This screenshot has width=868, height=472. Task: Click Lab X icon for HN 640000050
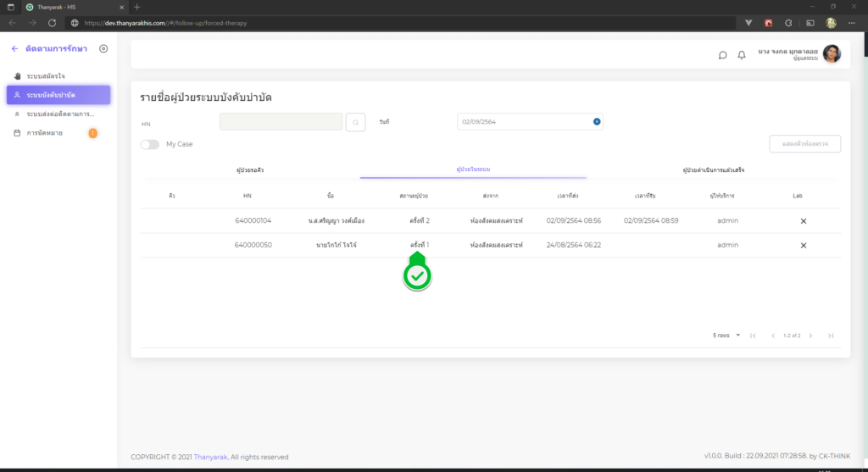tap(803, 246)
